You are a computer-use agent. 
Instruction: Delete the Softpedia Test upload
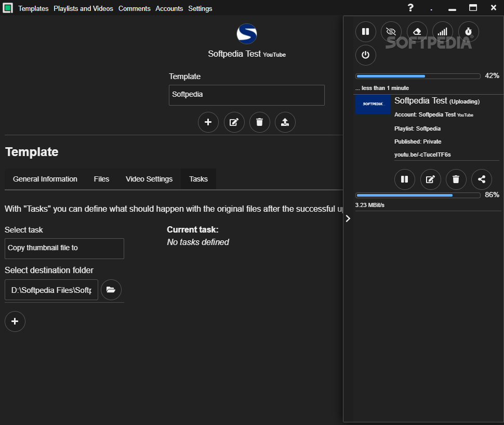(456, 179)
